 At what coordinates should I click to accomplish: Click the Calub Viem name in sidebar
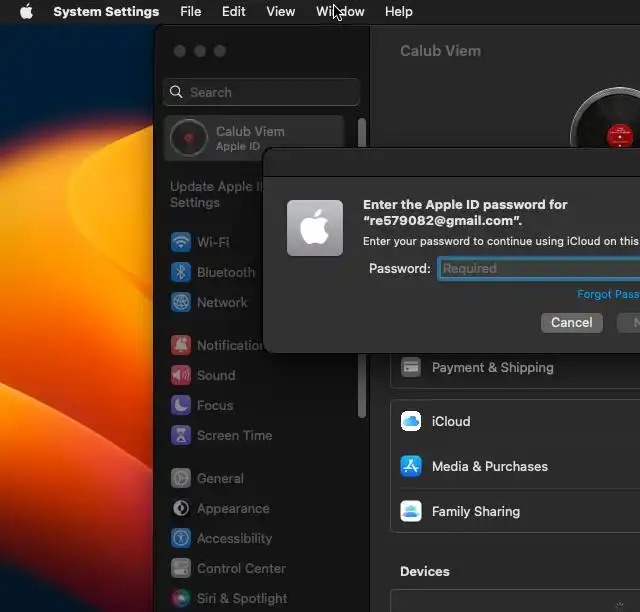[250, 131]
